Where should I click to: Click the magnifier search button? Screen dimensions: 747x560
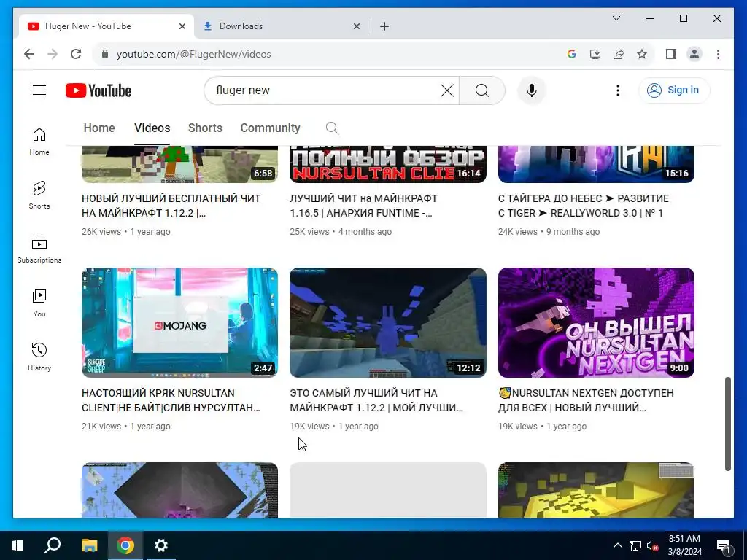coord(482,90)
